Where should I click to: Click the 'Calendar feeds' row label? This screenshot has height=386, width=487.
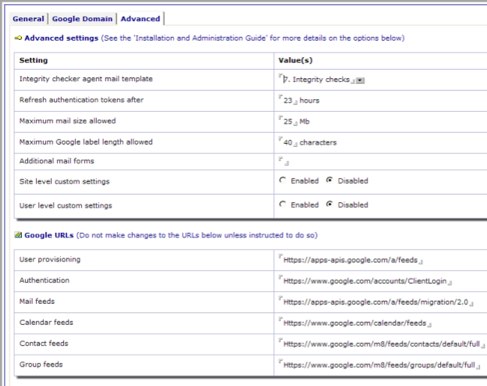point(46,322)
